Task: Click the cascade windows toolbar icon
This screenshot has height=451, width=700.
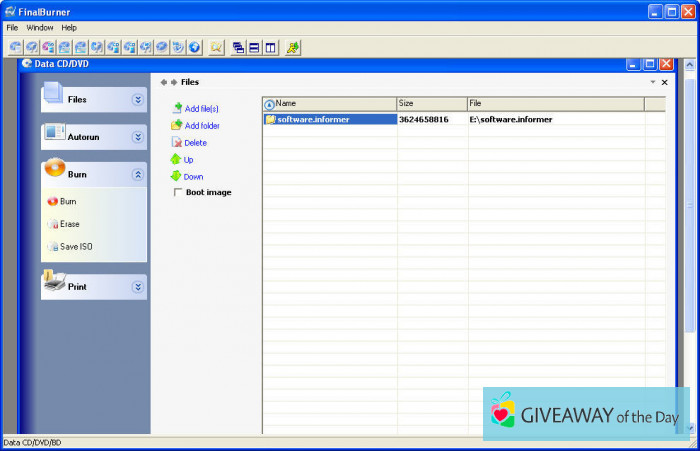Action: click(x=238, y=47)
